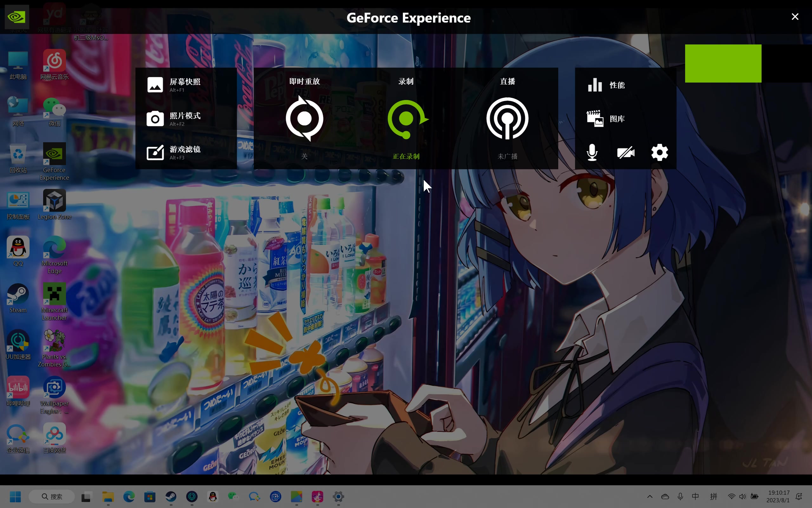Open Windows Start menu
The width and height of the screenshot is (812, 508).
click(16, 497)
